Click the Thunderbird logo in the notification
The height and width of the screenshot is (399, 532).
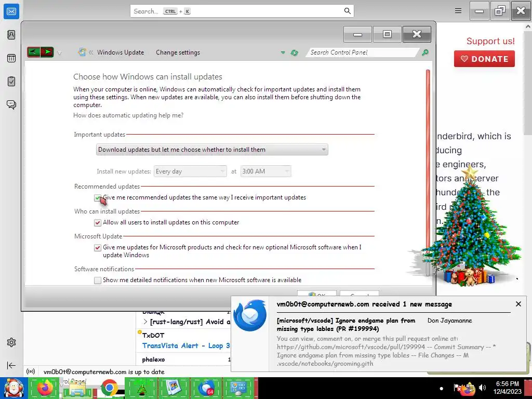(250, 315)
